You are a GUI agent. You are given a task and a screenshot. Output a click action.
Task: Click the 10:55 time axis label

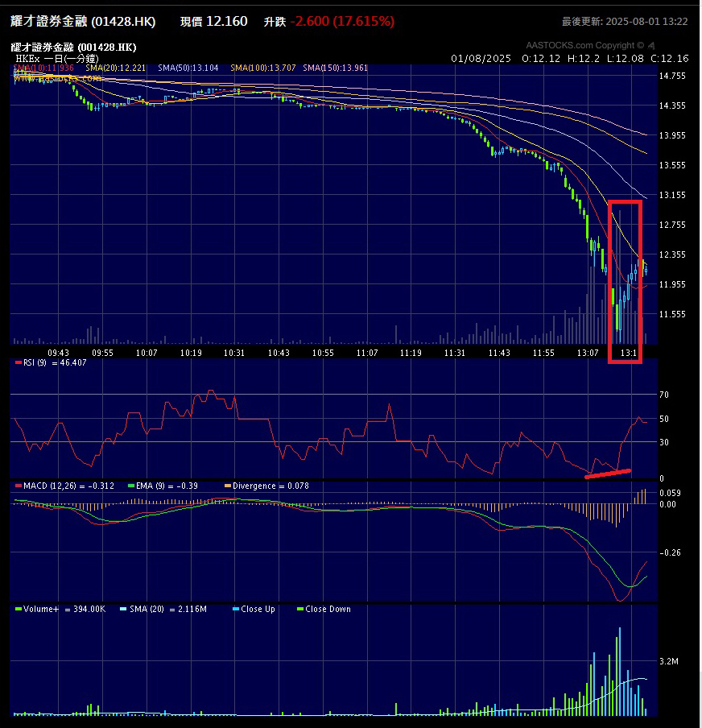coord(323,353)
